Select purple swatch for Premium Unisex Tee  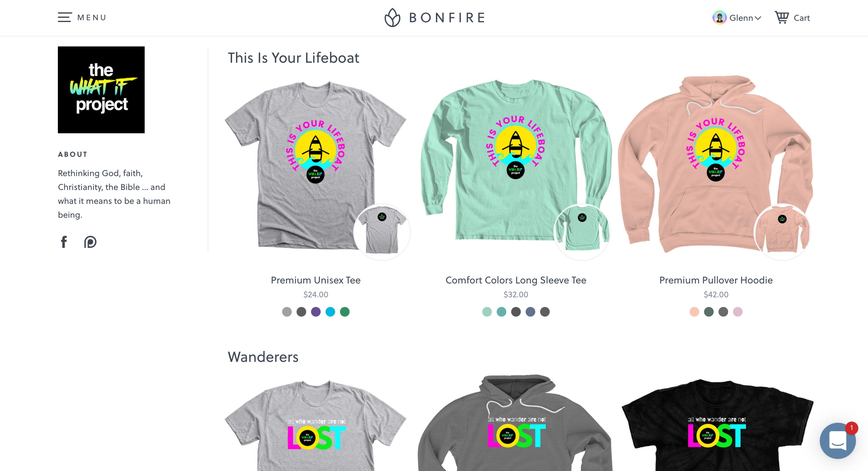pyautogui.click(x=316, y=312)
